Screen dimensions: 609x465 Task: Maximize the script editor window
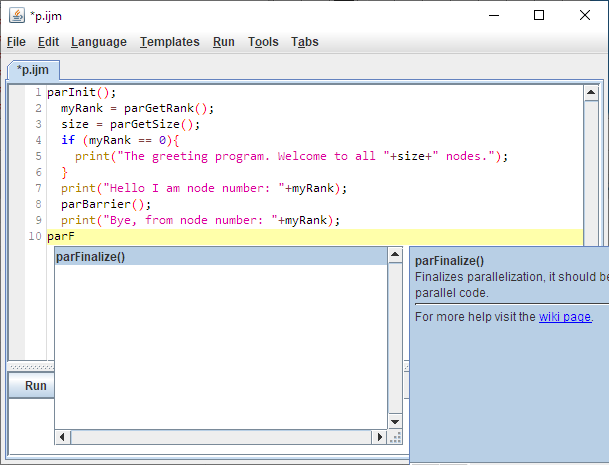[539, 15]
